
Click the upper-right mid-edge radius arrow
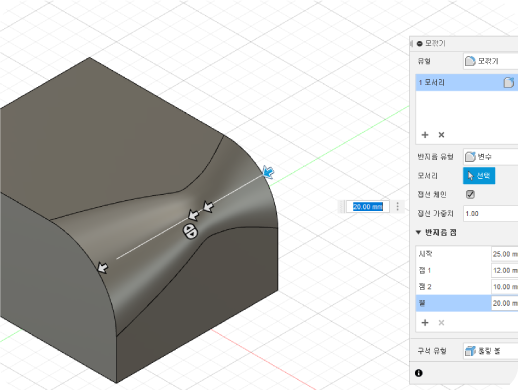pos(208,207)
